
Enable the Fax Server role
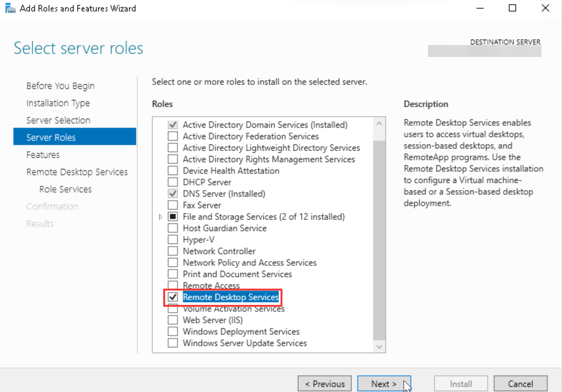point(173,205)
